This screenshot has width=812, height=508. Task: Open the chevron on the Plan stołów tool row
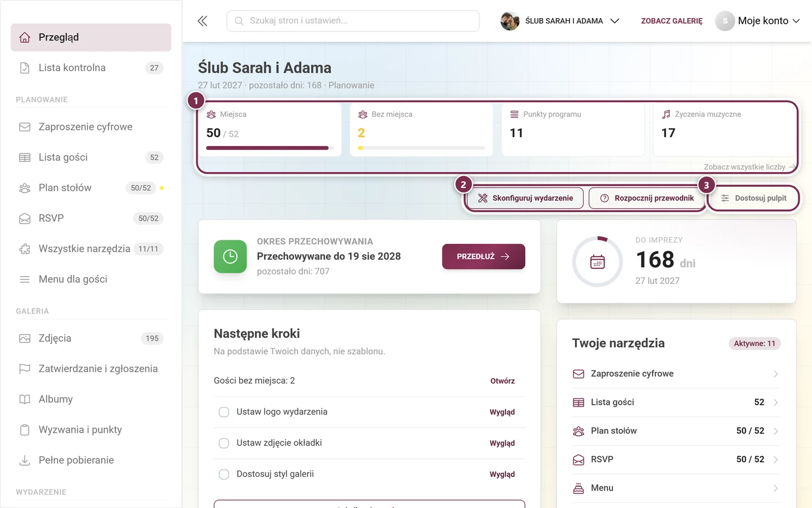(x=776, y=431)
